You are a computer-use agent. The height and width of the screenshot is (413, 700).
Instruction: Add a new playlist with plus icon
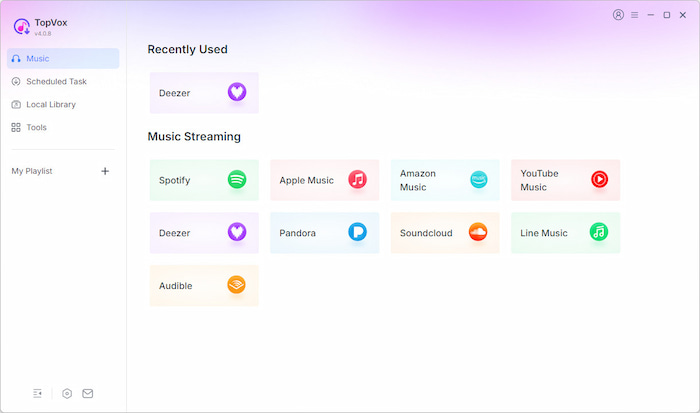click(x=105, y=171)
